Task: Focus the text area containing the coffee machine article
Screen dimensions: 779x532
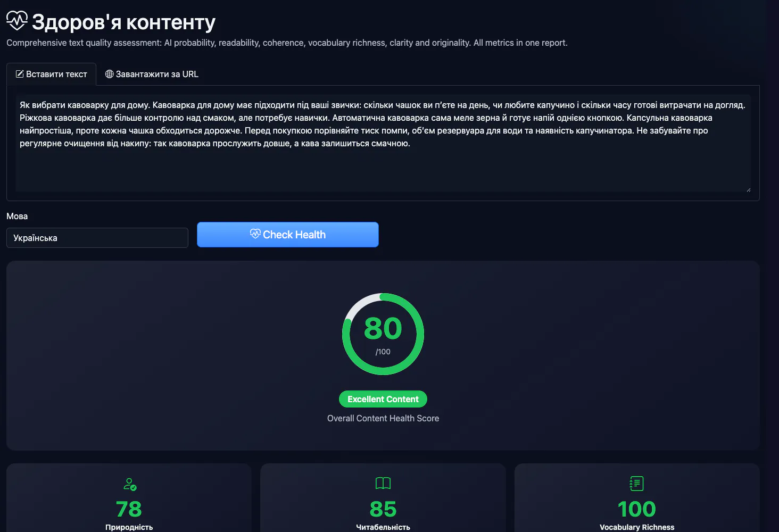Action: pyautogui.click(x=383, y=143)
